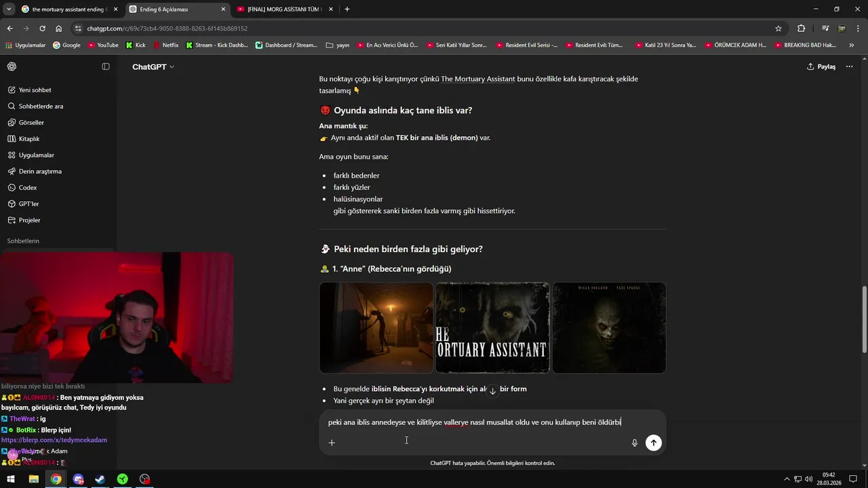The height and width of the screenshot is (488, 868).
Task: Open the Google bookmark
Action: pos(66,45)
